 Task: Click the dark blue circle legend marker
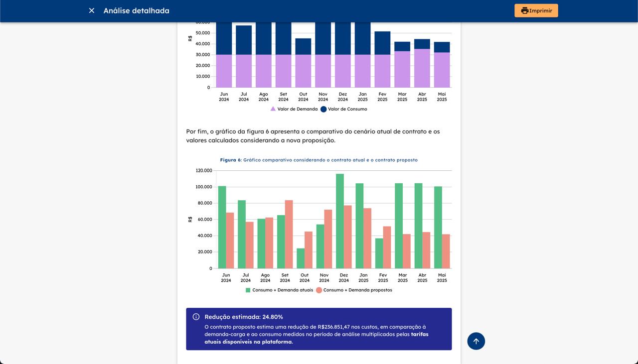click(x=323, y=109)
